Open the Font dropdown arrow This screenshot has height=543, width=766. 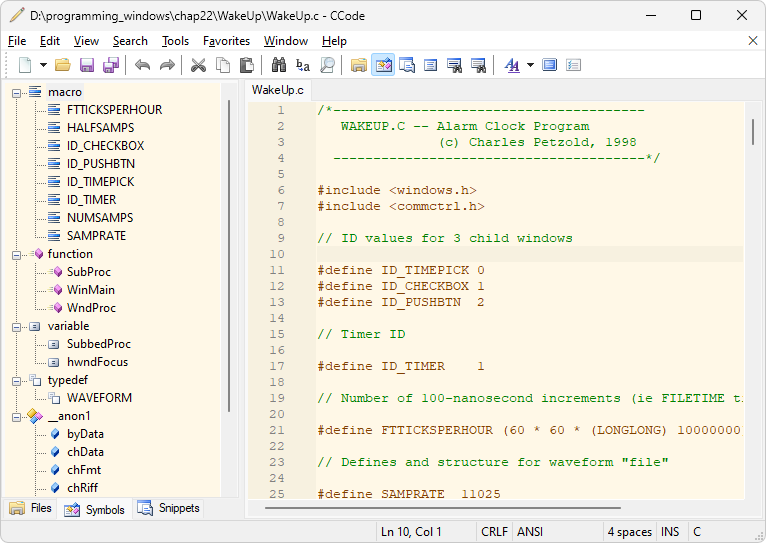531,65
